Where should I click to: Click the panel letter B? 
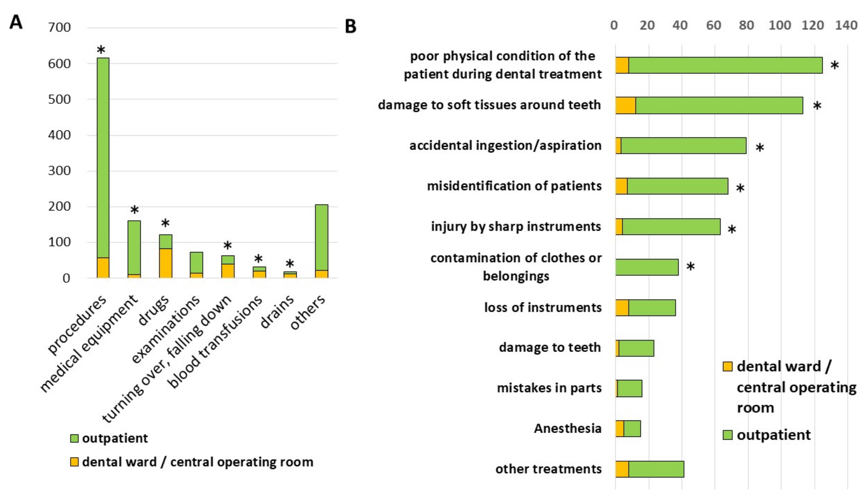[x=350, y=26]
